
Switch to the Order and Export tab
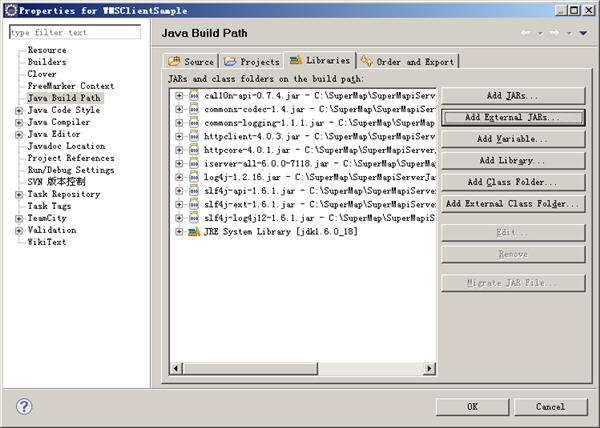tap(407, 61)
